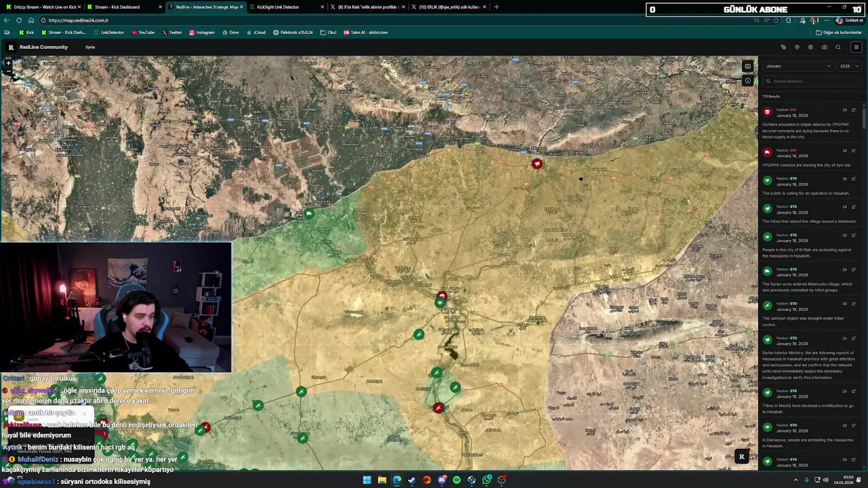Image resolution: width=868 pixels, height=488 pixels.
Task: Switch to ERLIK sjw_erlik X tab
Action: (448, 7)
